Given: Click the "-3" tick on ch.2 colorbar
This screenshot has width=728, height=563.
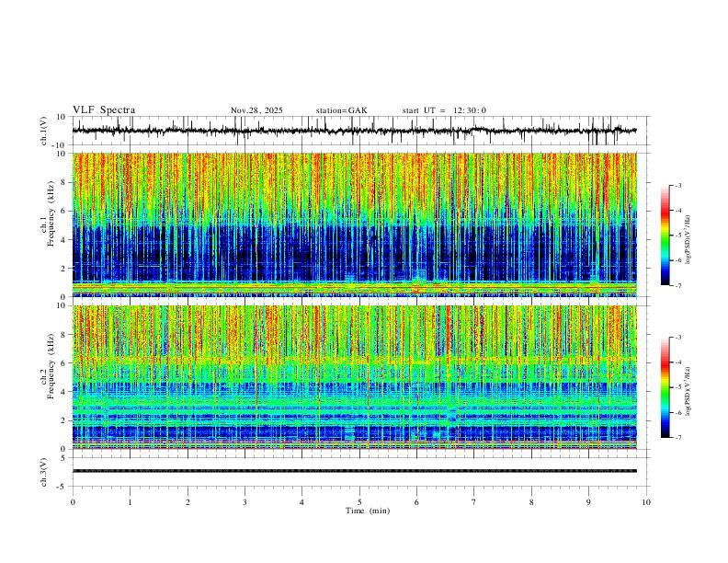Looking at the screenshot, I should (x=678, y=338).
